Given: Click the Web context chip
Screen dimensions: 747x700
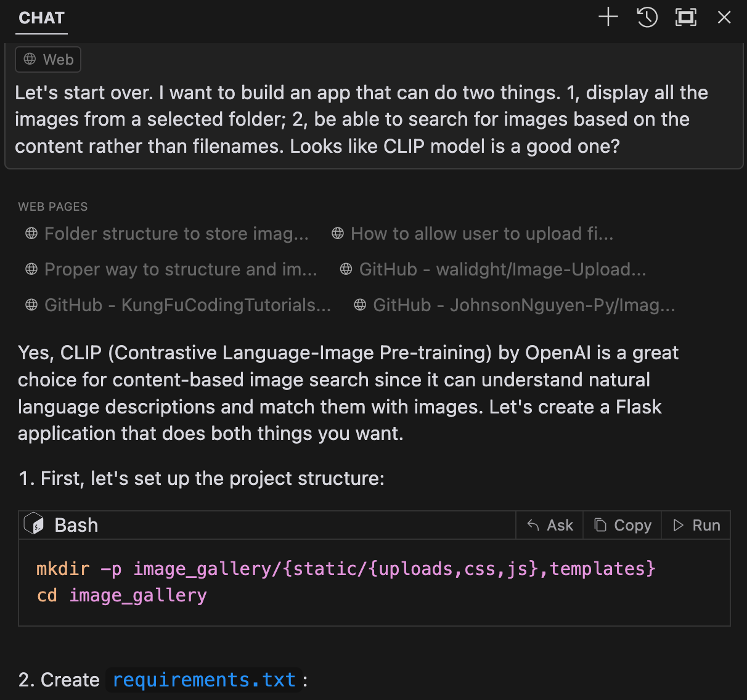Looking at the screenshot, I should tap(49, 60).
